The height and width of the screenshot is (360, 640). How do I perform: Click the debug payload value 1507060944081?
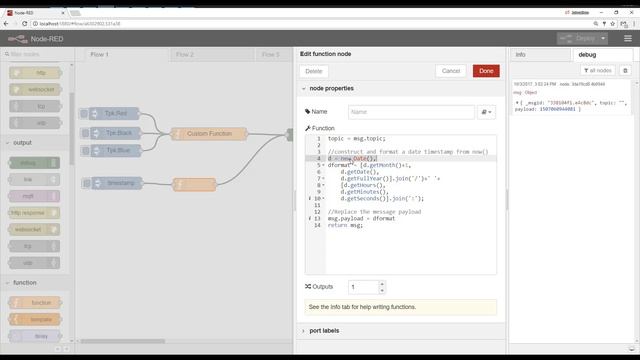(558, 109)
